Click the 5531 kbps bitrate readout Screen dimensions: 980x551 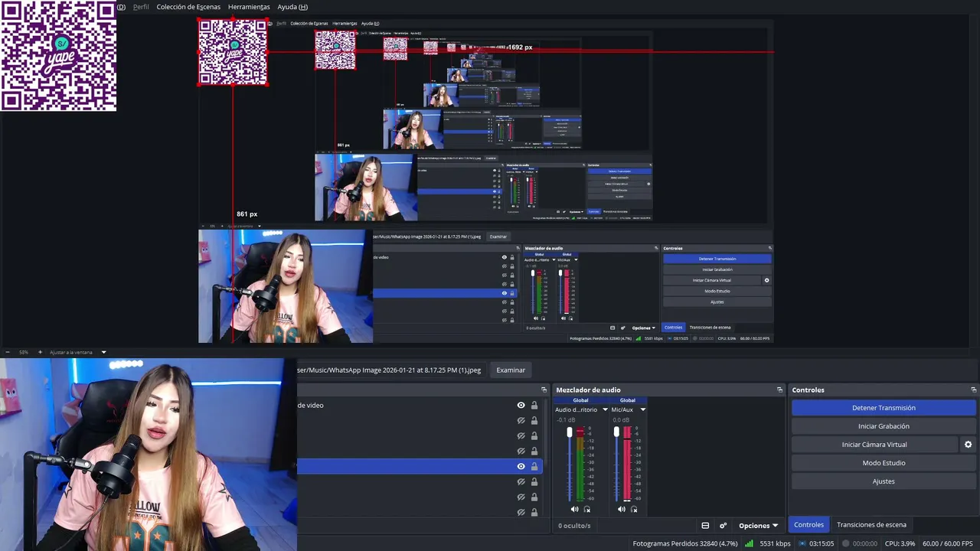775,543
